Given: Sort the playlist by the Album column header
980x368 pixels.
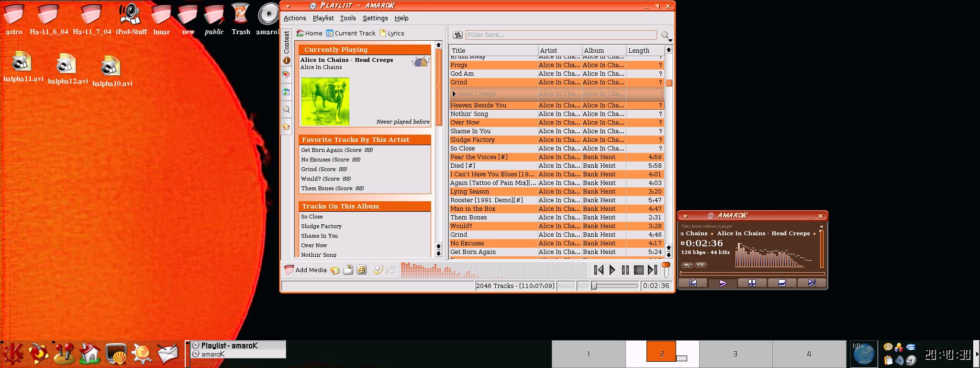Looking at the screenshot, I should (604, 50).
